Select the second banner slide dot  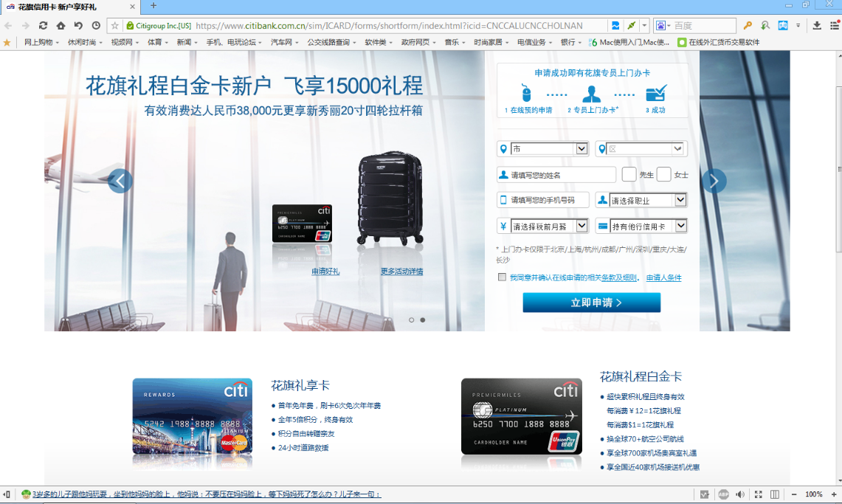point(423,320)
